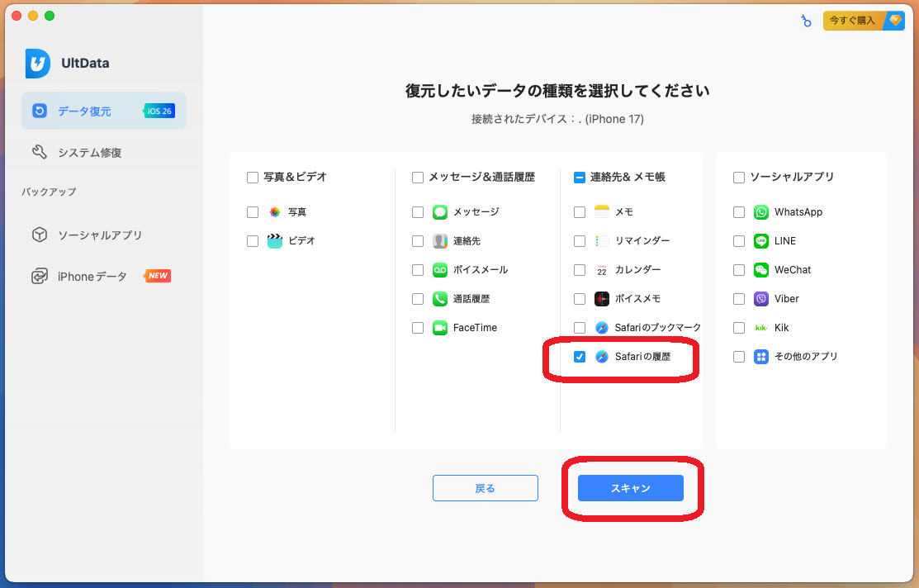Click the 連絡先 contacts icon

pos(440,241)
